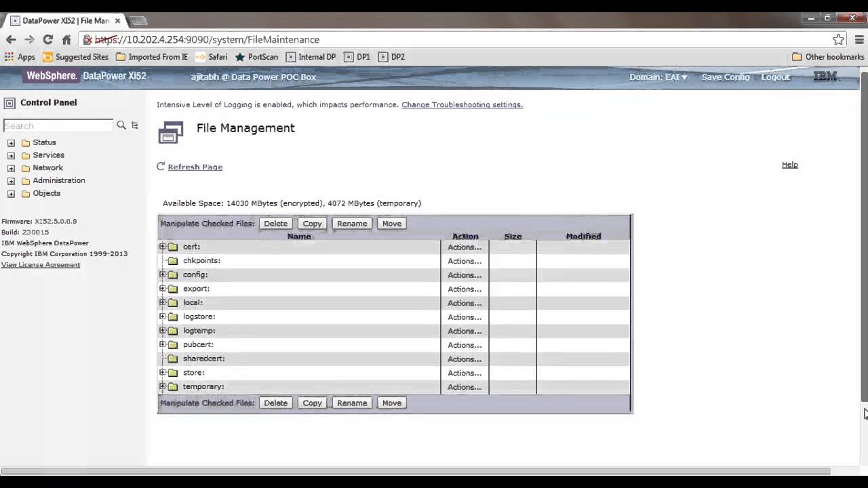The width and height of the screenshot is (868, 488).
Task: Click the horizontal page scrollbar
Action: [415, 470]
